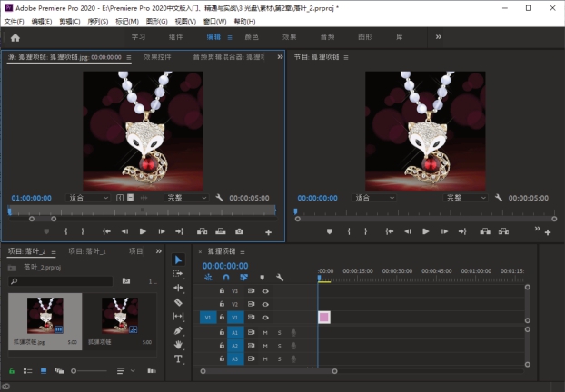This screenshot has width=565, height=392.
Task: Open button editor plus in Program monitor
Action: click(x=548, y=232)
